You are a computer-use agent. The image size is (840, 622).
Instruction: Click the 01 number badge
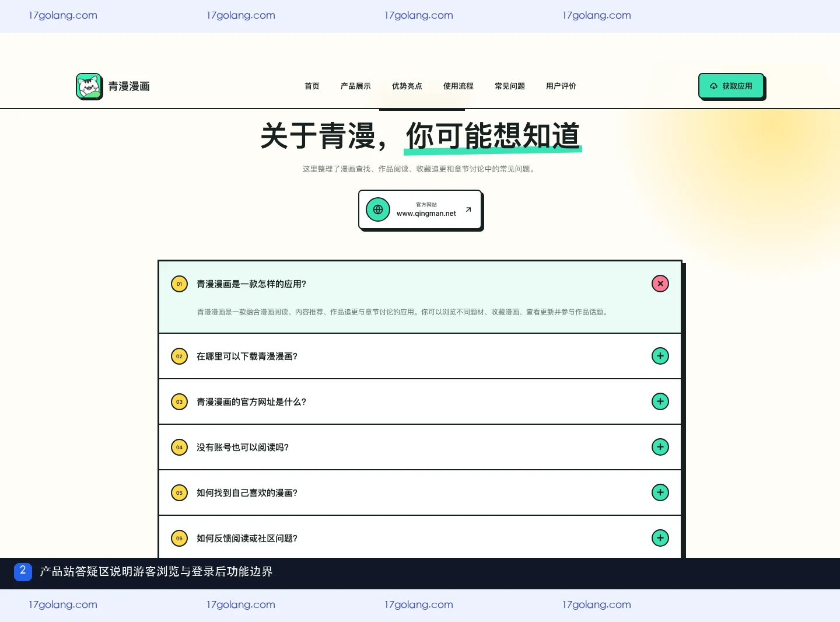(179, 284)
